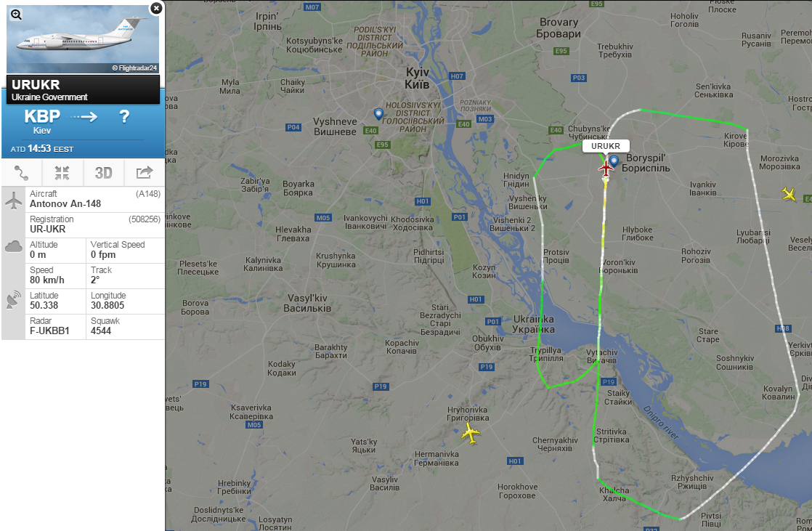This screenshot has height=531, width=812.
Task: Click the center-on-aircraft arrows icon
Action: click(x=62, y=173)
